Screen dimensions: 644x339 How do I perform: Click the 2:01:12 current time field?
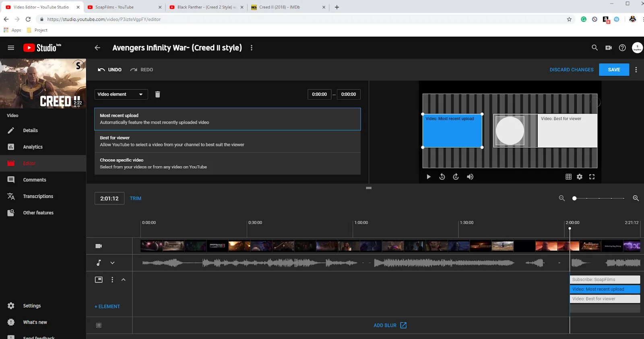[x=109, y=198]
